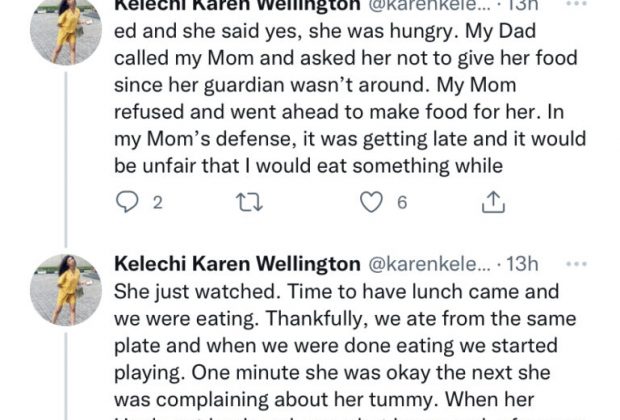The height and width of the screenshot is (420, 620).
Task: Open the three-dot menu on the top tweet
Action: 575,5
